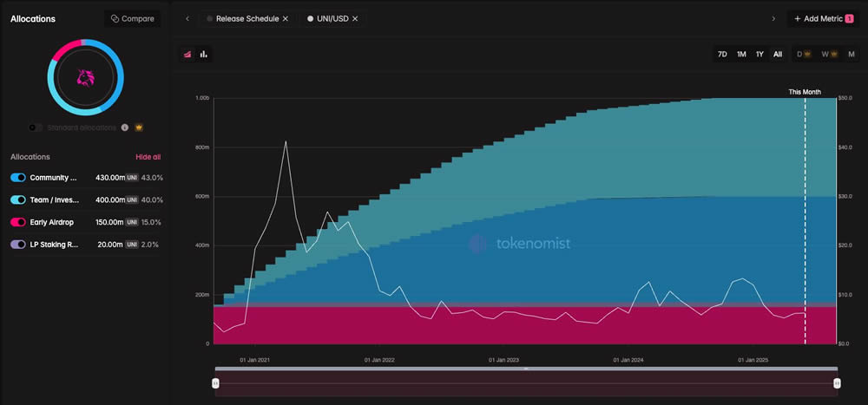Image resolution: width=868 pixels, height=405 pixels.
Task: Click the left handle of range slider
Action: pos(216,382)
